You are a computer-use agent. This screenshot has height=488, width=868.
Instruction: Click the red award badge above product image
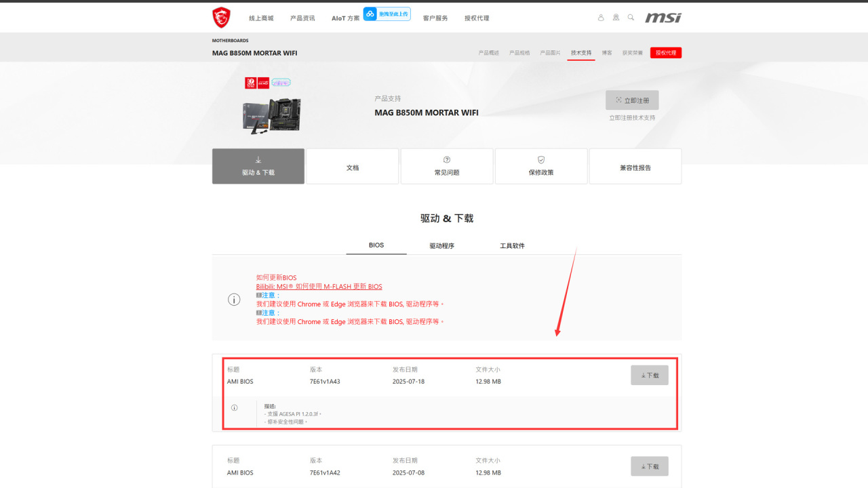pos(250,83)
